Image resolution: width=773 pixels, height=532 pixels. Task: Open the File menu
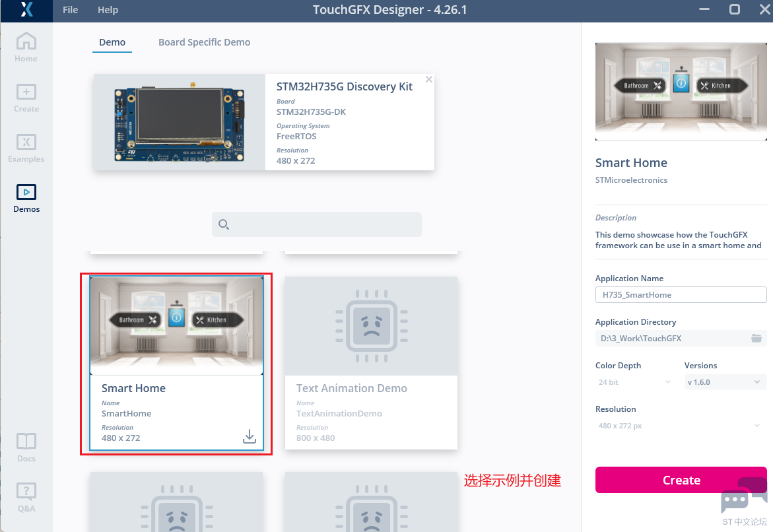click(x=70, y=10)
